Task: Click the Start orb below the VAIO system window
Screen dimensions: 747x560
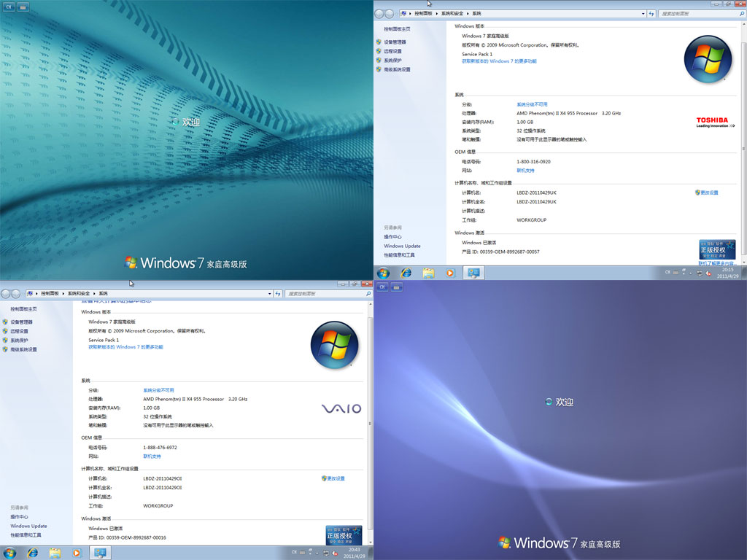Action: [x=9, y=553]
